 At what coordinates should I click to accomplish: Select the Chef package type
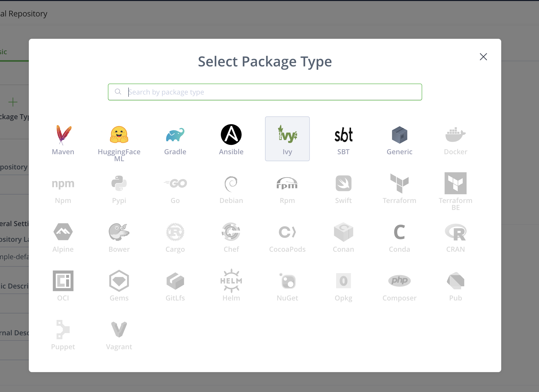(x=231, y=236)
